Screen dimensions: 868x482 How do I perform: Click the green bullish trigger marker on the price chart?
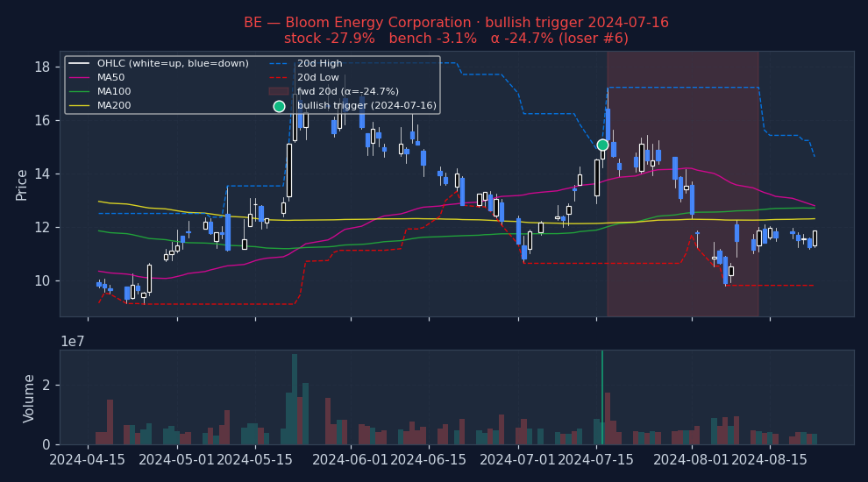point(602,145)
